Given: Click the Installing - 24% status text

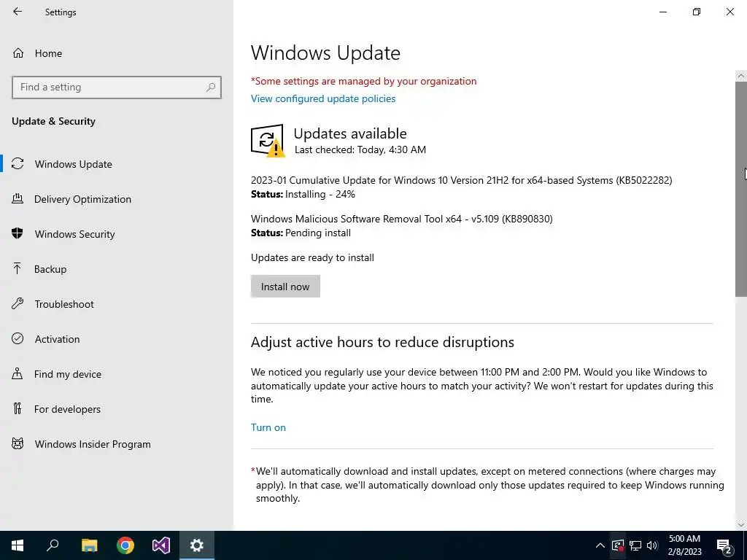Looking at the screenshot, I should coord(320,194).
